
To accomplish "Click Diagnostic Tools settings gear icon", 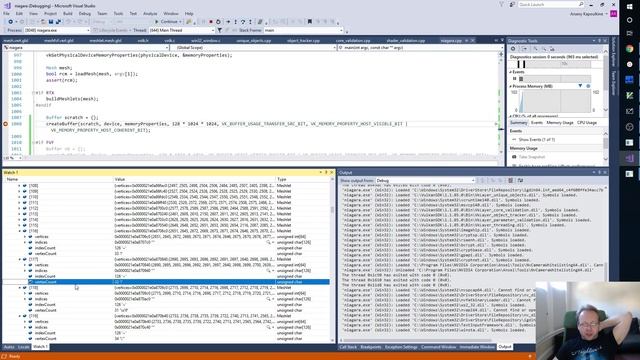I will pyautogui.click(x=513, y=49).
